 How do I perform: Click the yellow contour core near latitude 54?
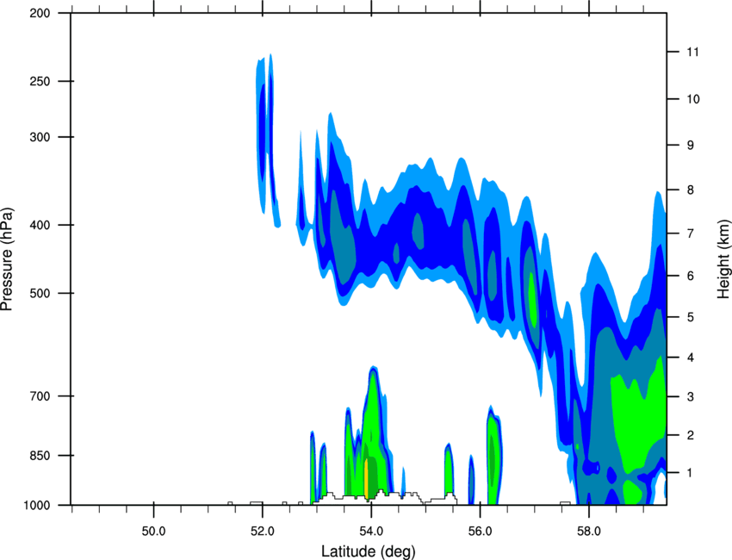[x=367, y=478]
